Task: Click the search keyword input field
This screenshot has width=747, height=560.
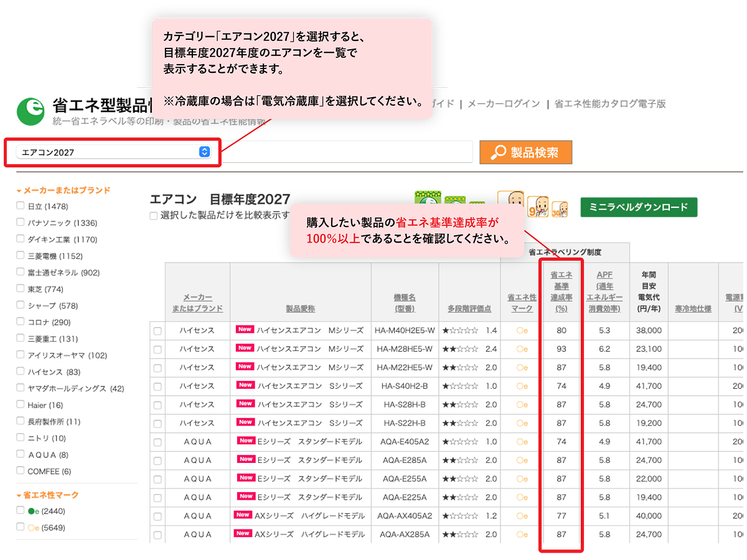Action: [x=347, y=152]
